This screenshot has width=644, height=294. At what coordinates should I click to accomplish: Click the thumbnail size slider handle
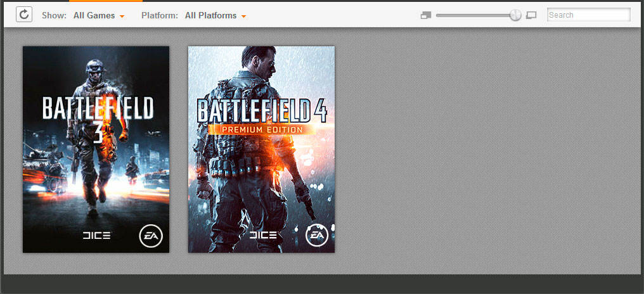[515, 15]
